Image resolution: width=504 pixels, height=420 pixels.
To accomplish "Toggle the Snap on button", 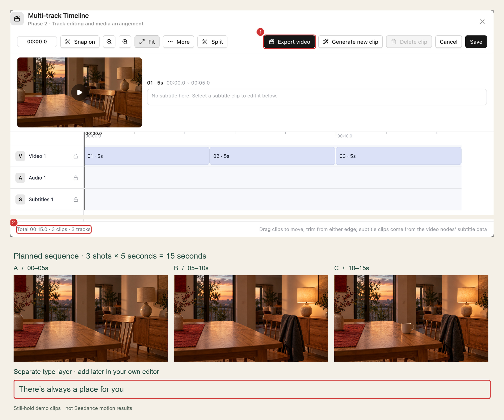I will 80,42.
